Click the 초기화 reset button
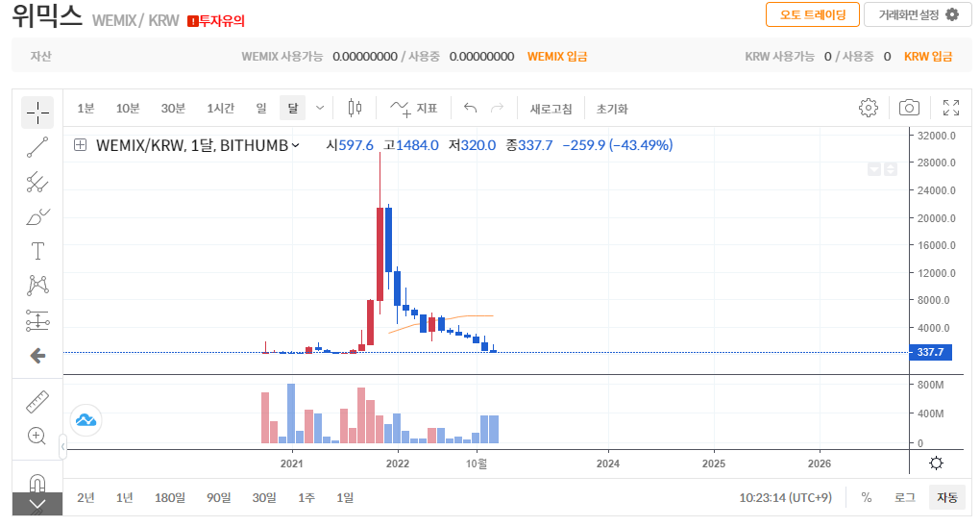980x526 pixels. (x=612, y=109)
